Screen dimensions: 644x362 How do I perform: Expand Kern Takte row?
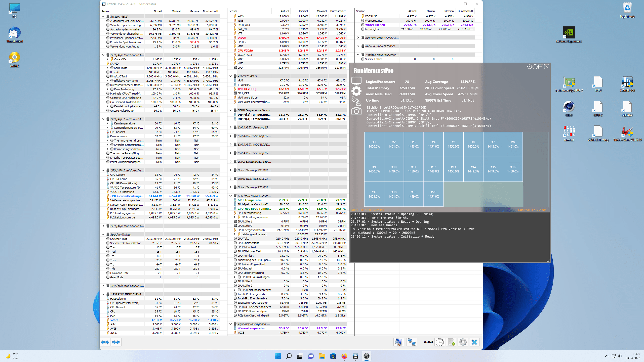(x=107, y=68)
